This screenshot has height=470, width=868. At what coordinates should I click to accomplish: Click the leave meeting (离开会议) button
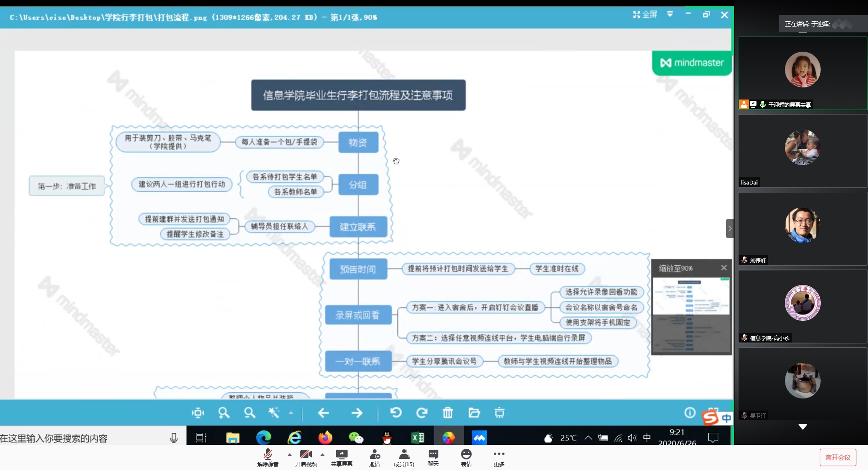[838, 457]
